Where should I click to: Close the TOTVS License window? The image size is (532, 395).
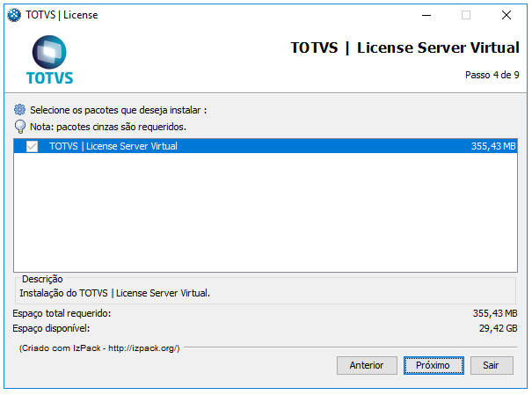(506, 15)
